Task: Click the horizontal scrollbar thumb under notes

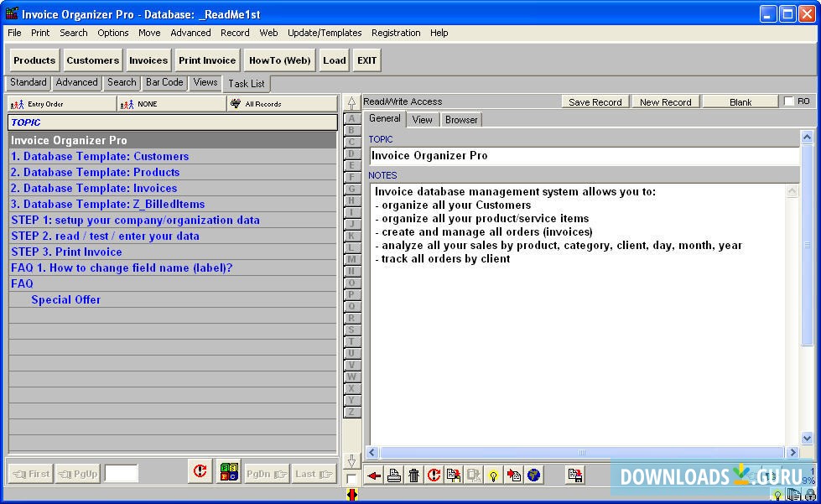Action: point(582,452)
